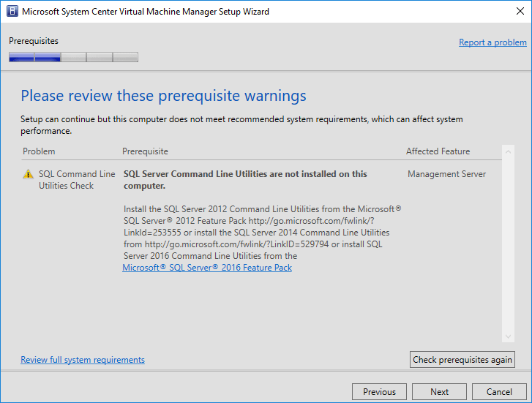Click the yellow warning triangle icon
The image size is (532, 403).
point(28,175)
